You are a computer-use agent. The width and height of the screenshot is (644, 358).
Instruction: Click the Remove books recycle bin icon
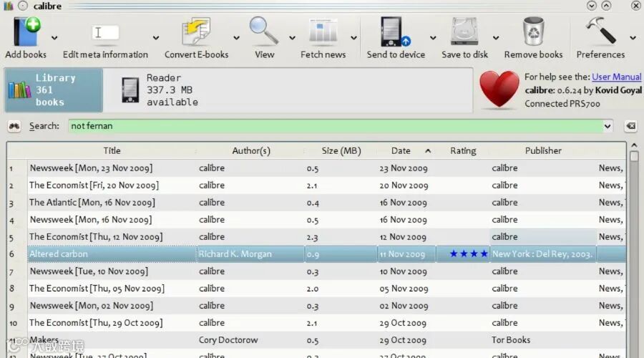point(533,32)
